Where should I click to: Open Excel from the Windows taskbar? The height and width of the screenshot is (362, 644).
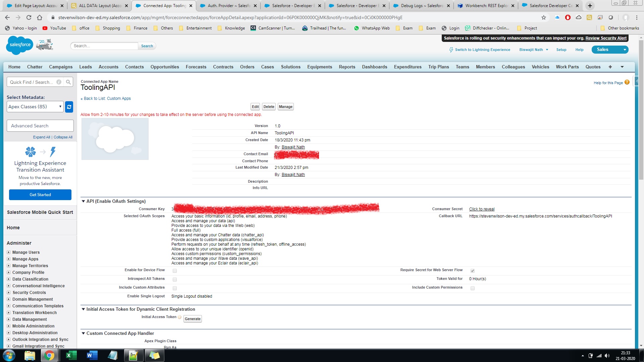71,355
